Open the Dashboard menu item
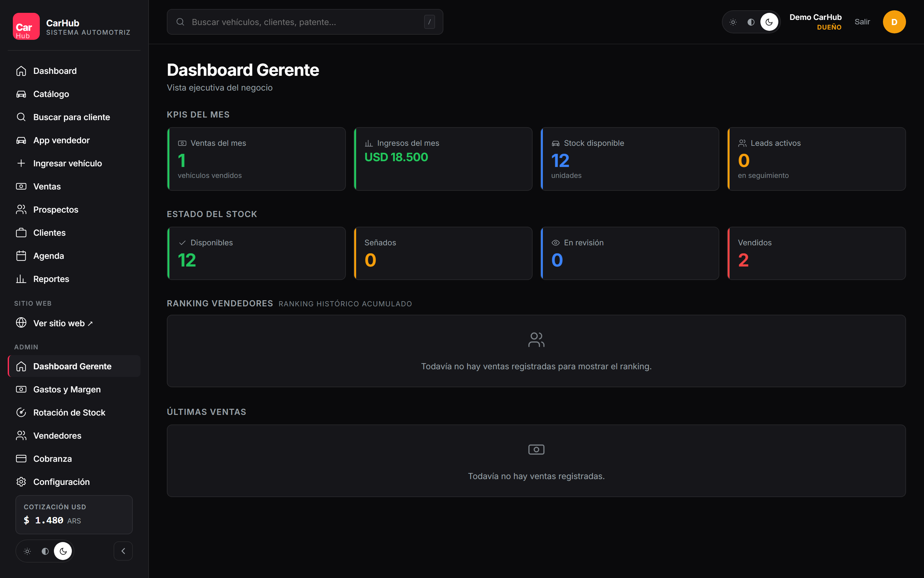 coord(74,71)
